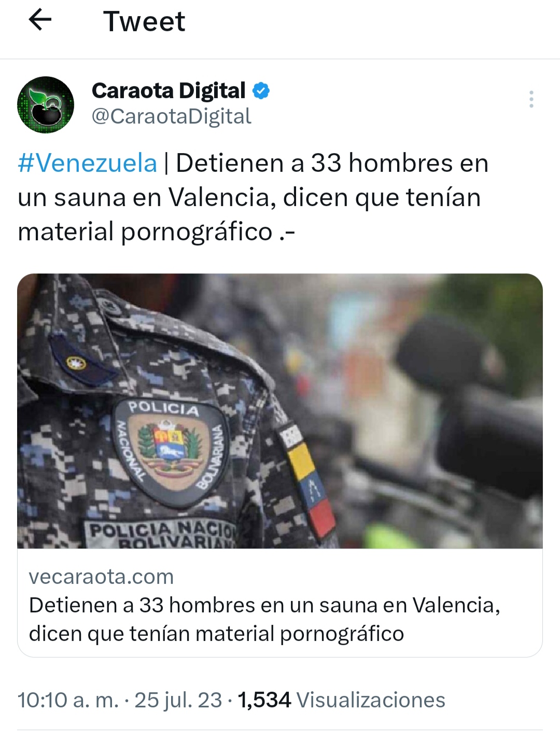Image resolution: width=560 pixels, height=740 pixels.
Task: Select the tweet body text about the sauna
Action: point(253,197)
